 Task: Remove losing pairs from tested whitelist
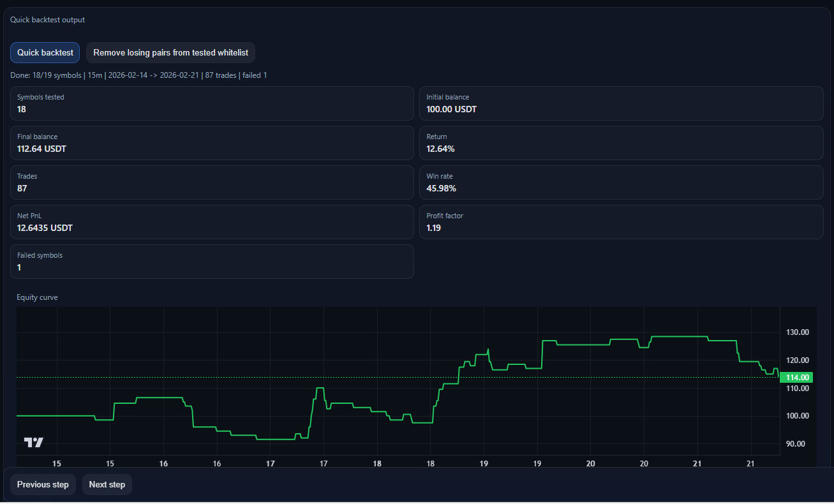(x=170, y=53)
